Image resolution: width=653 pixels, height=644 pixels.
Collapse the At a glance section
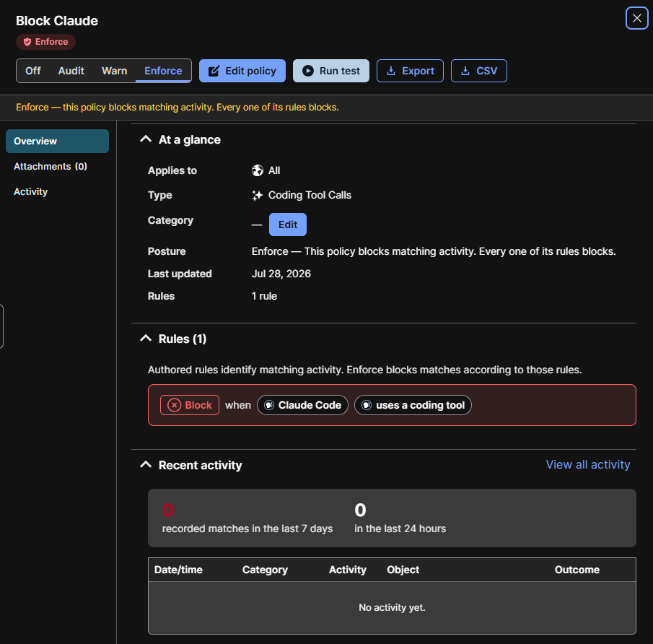tap(146, 139)
